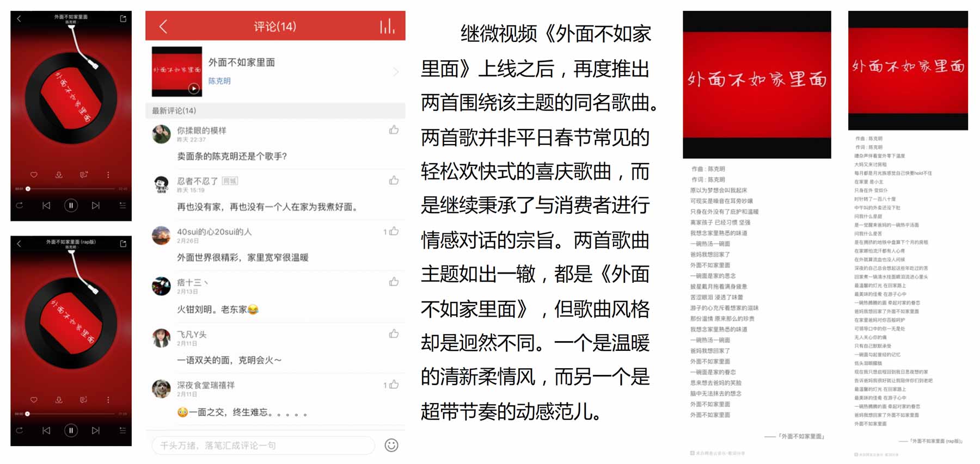Pause the top player's song
This screenshot has width=980, height=464.
(71, 206)
